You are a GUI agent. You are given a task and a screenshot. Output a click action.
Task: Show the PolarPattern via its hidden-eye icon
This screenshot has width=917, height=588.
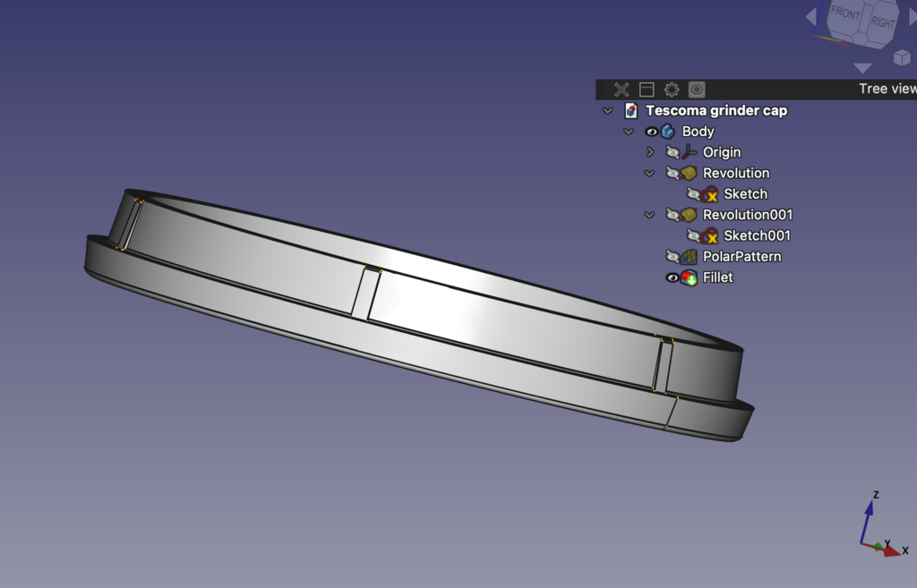tap(673, 257)
